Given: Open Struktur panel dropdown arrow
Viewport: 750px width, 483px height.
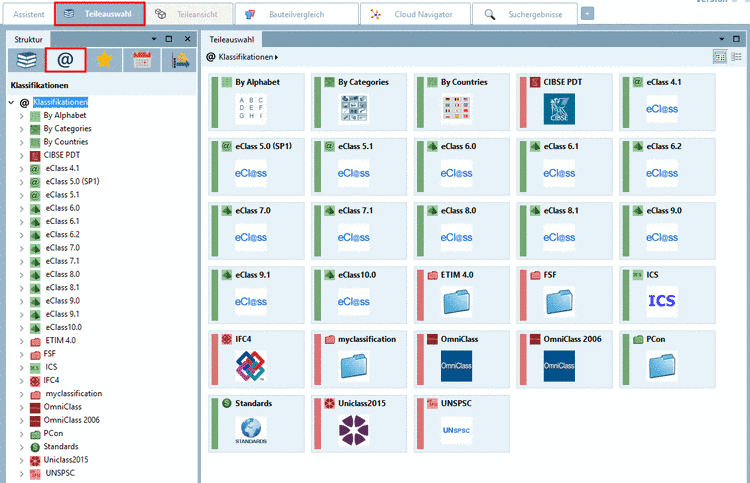Looking at the screenshot, I should click(154, 39).
